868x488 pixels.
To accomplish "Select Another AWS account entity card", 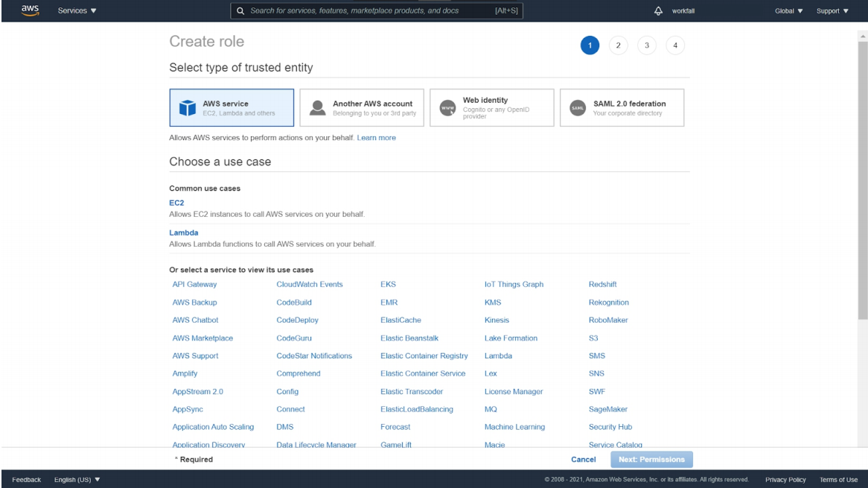I will pos(362,107).
